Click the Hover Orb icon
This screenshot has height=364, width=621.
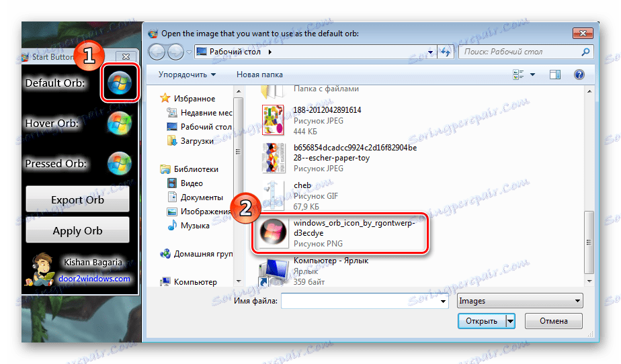pyautogui.click(x=120, y=123)
